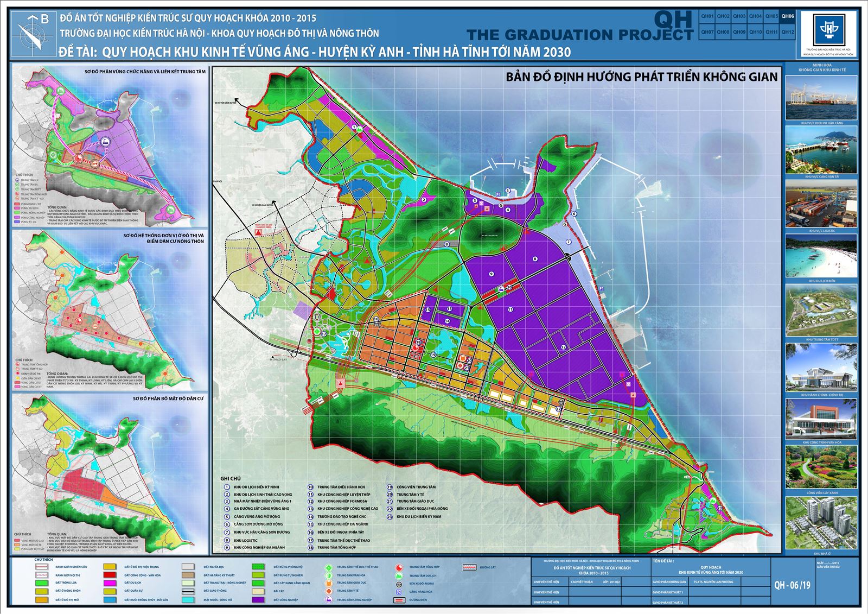Click the Đường sắt legend symbol
The width and height of the screenshot is (868, 614).
point(469,567)
